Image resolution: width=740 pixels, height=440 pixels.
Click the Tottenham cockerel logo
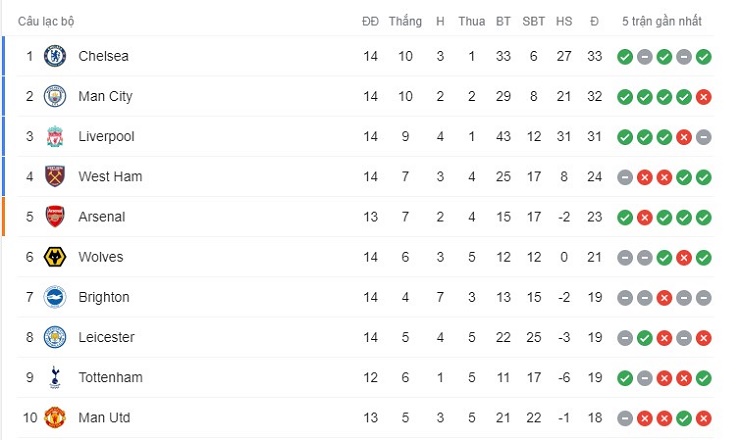55,377
